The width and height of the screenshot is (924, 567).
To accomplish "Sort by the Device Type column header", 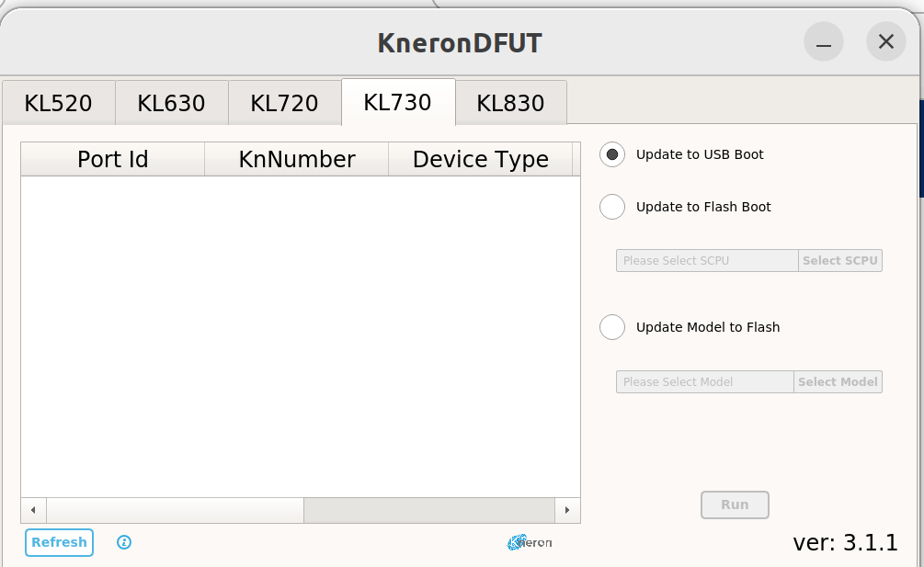I will (x=480, y=159).
